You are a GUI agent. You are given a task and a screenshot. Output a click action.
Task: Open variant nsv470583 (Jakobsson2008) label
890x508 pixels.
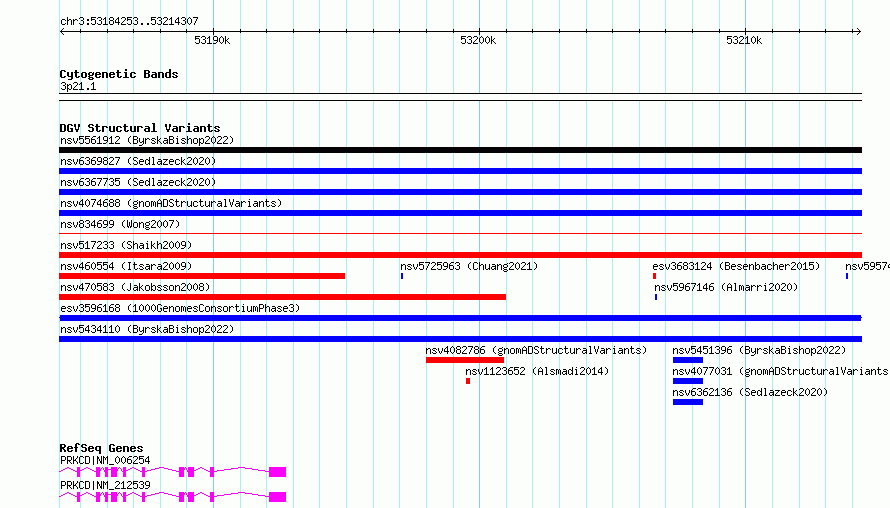135,287
